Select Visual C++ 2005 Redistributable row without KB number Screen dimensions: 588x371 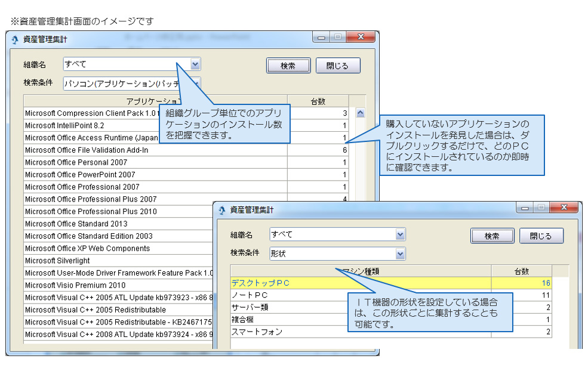pyautogui.click(x=119, y=310)
